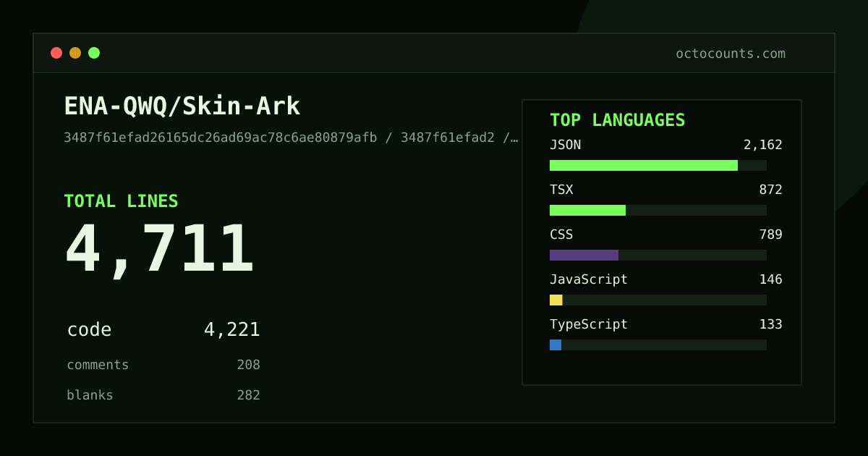This screenshot has height=456, width=868.
Task: Click the green TSX progress bar
Action: (x=587, y=210)
